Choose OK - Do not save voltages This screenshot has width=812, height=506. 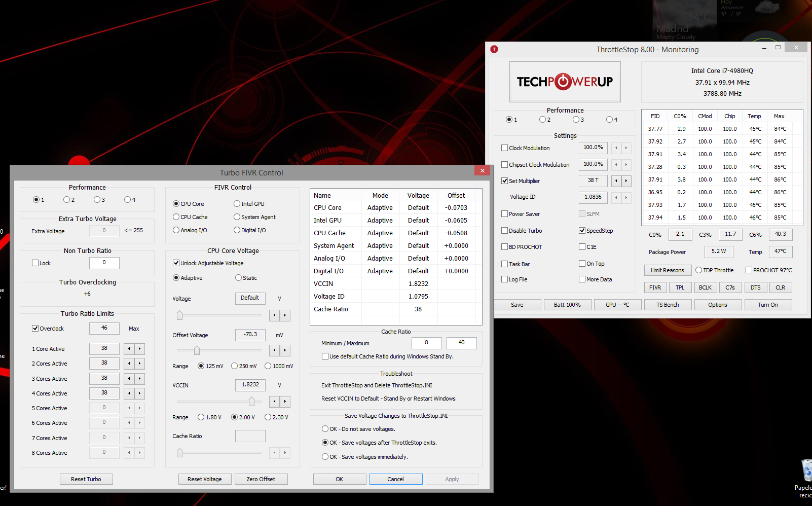(325, 429)
